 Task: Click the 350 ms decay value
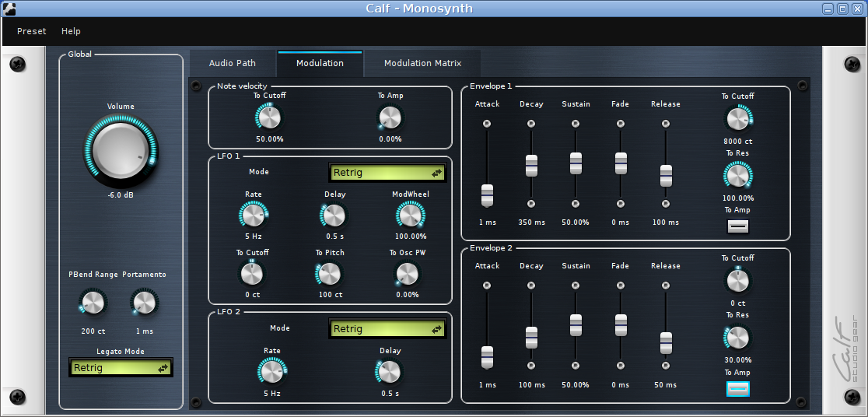(x=531, y=223)
